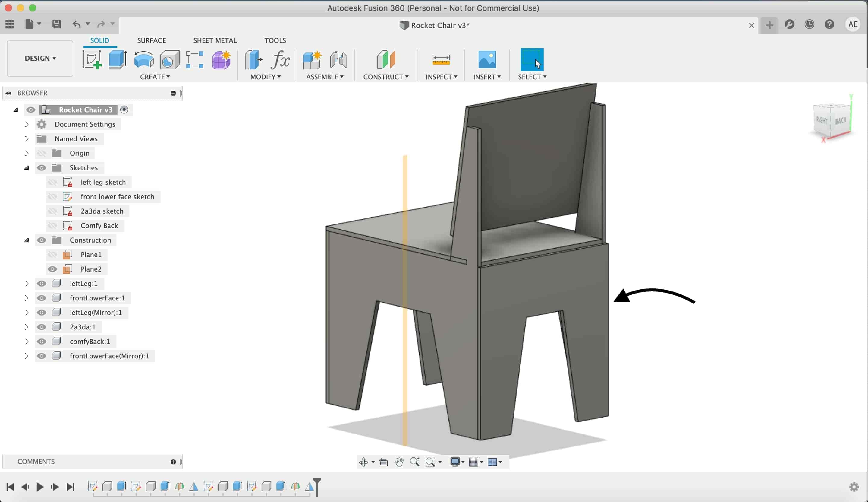Click the Orbit navigation icon
The height and width of the screenshot is (502, 868).
(364, 462)
